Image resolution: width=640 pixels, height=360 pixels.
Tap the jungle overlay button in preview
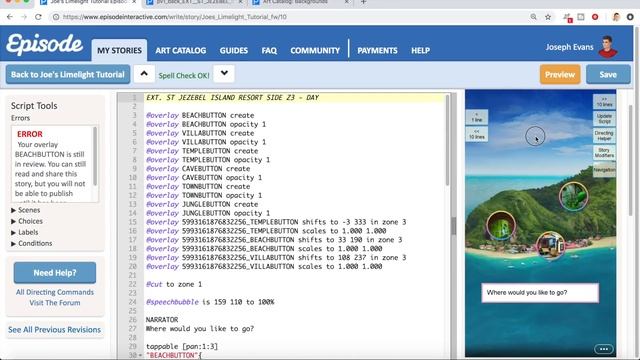573,196
